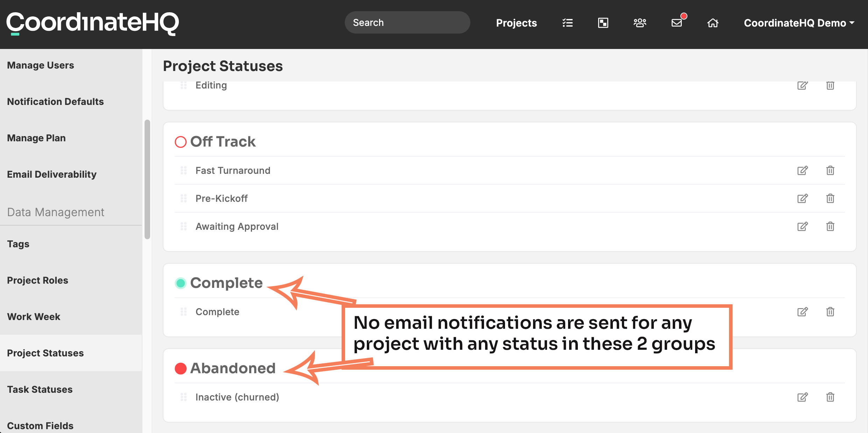Click the Complete group heading
Screen dimensions: 868x433
tap(226, 283)
